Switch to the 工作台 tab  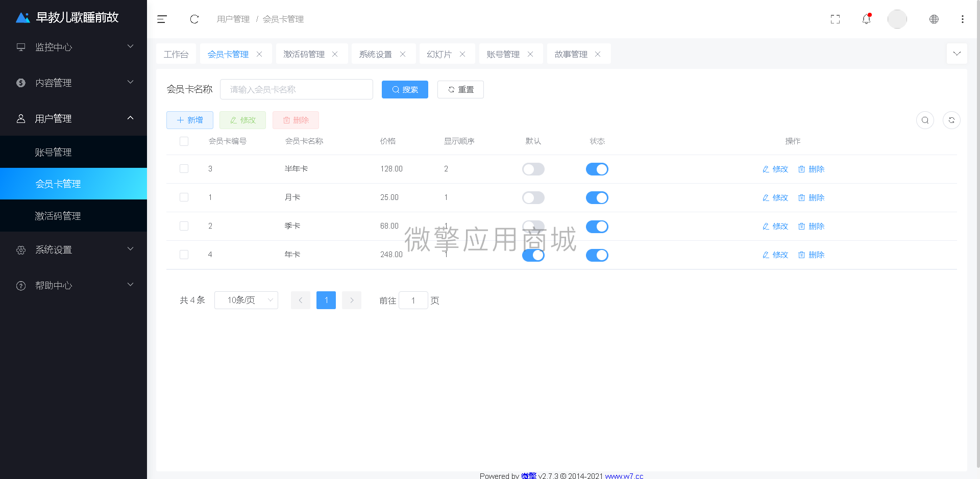(x=176, y=54)
